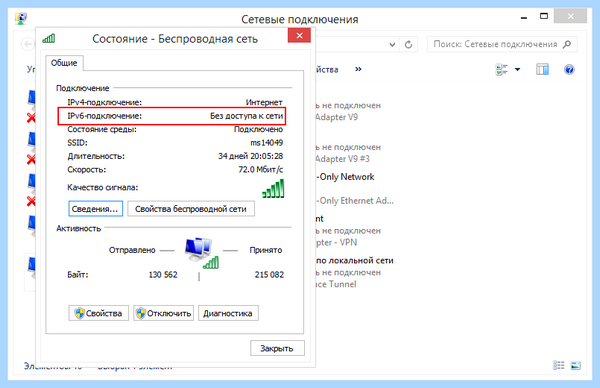This screenshot has width=600, height=388.
Task: Click the SSID value ms14049
Action: coord(267,143)
